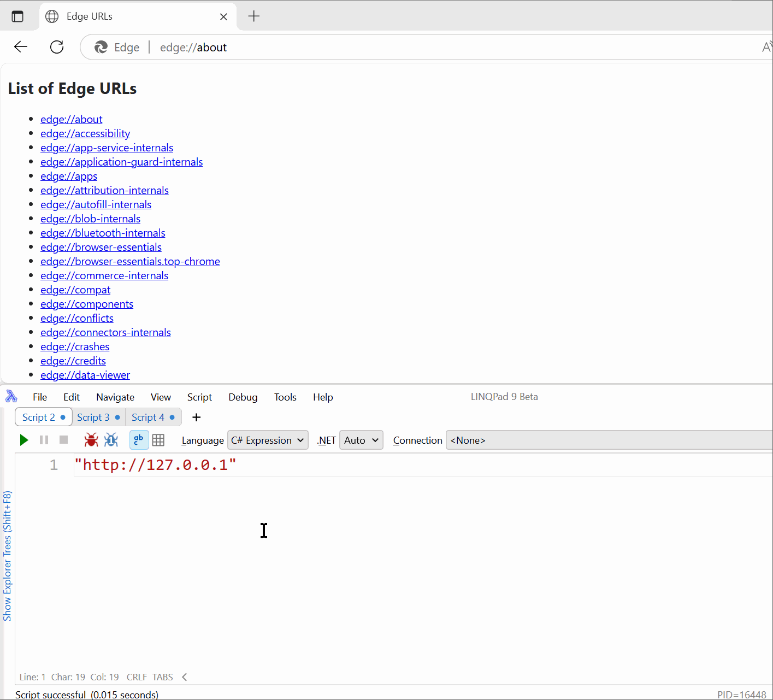
Task: Open the Navigate menu
Action: point(115,397)
